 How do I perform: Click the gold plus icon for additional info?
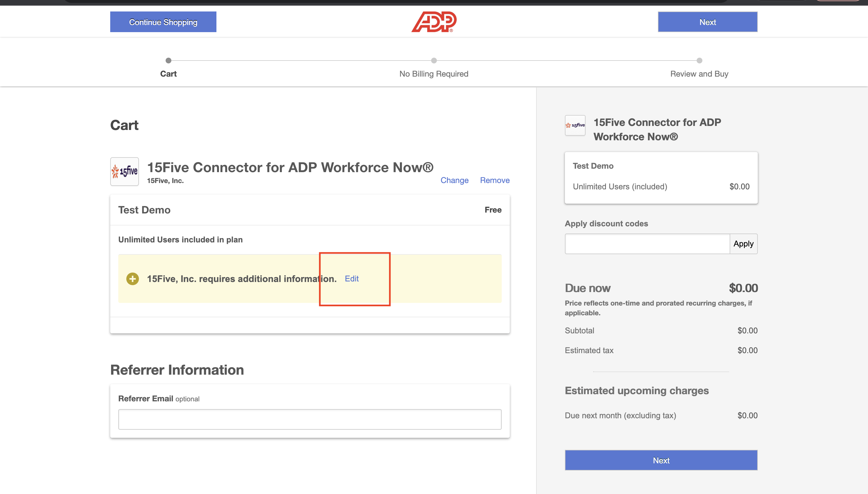coord(132,278)
